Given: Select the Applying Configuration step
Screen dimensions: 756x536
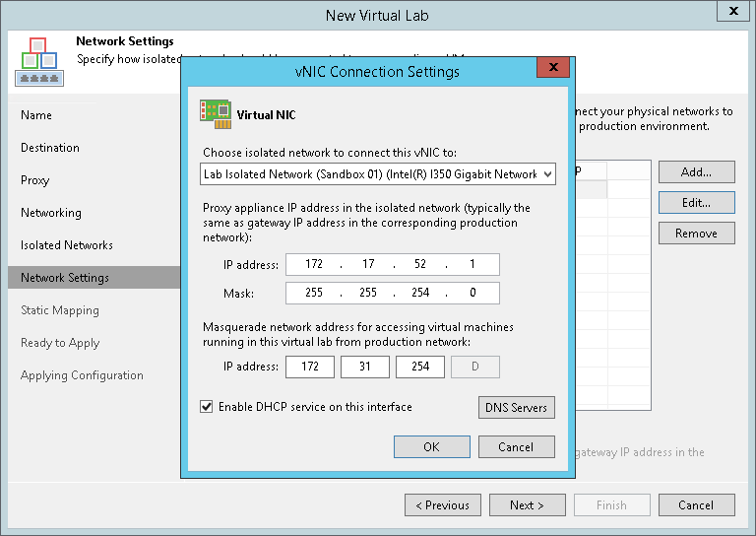Looking at the screenshot, I should (x=82, y=375).
